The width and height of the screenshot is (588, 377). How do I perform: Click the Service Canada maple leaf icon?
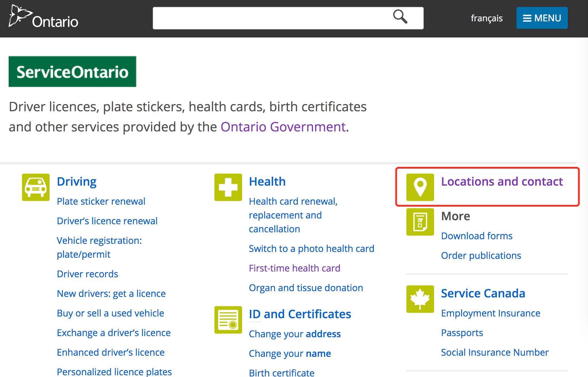420,299
